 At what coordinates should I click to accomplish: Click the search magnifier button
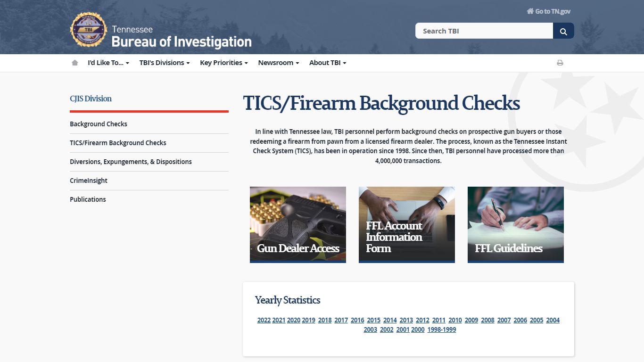tap(563, 31)
